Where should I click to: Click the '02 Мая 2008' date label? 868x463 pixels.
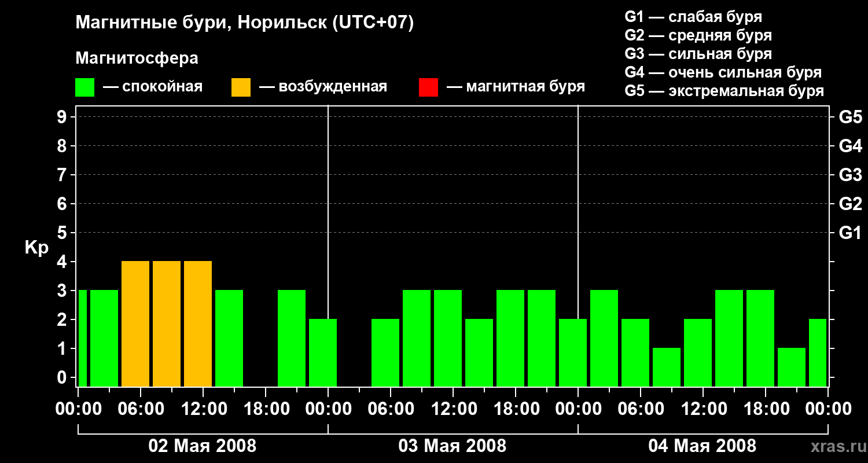point(203,446)
